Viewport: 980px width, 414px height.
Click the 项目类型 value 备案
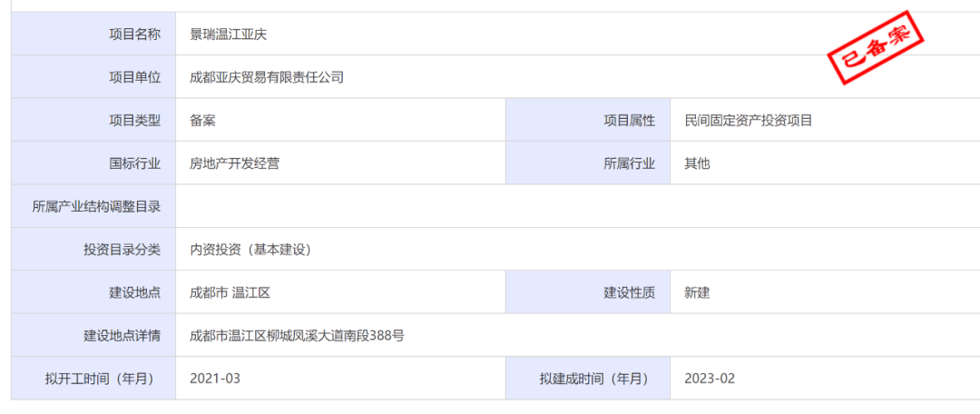[x=202, y=120]
